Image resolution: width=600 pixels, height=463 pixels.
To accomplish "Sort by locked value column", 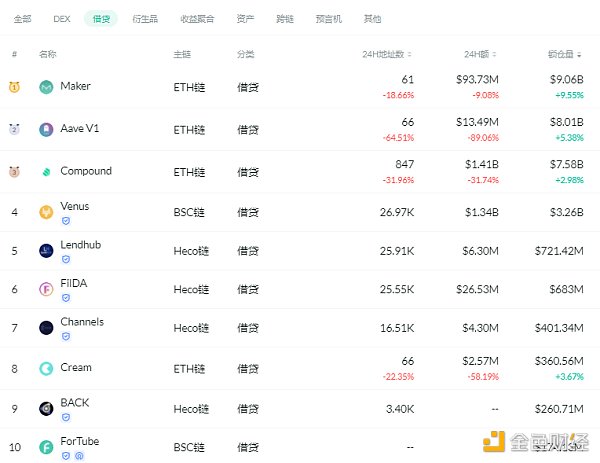I will (x=564, y=54).
